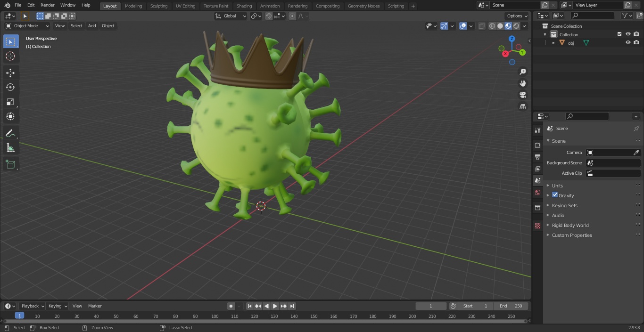Click the camera eyedropper icon

pyautogui.click(x=636, y=153)
